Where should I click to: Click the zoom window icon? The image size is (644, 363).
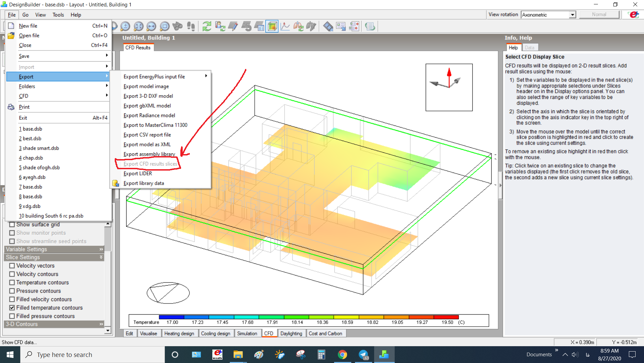(x=165, y=26)
